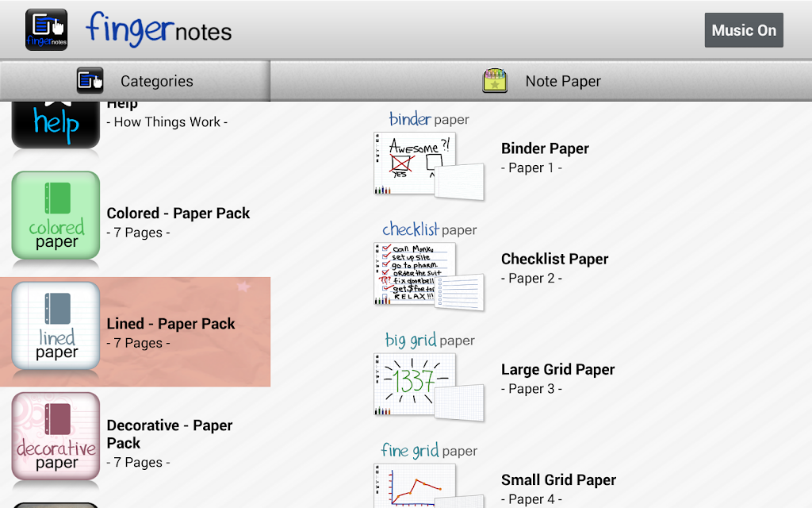The width and height of the screenshot is (812, 508).
Task: Click the 'binder paper' handwritten heading
Action: (429, 119)
